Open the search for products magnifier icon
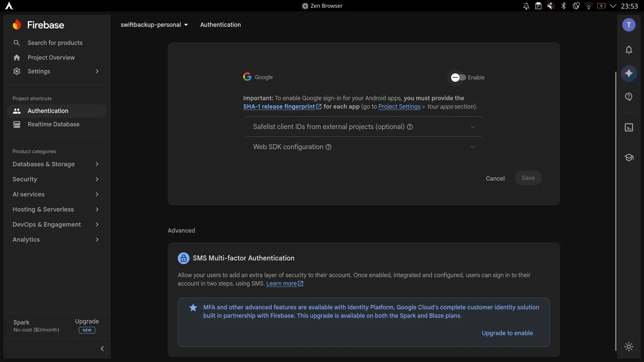This screenshot has width=644, height=362. click(x=16, y=43)
